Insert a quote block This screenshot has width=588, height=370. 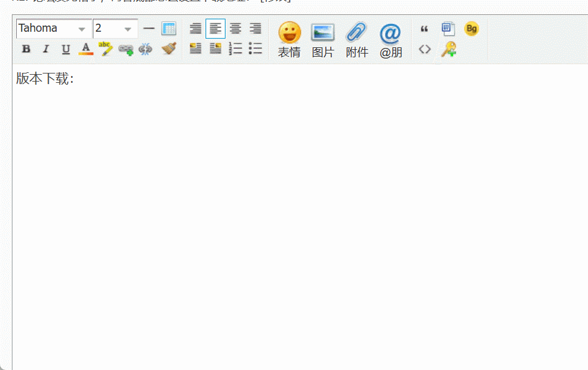click(424, 29)
